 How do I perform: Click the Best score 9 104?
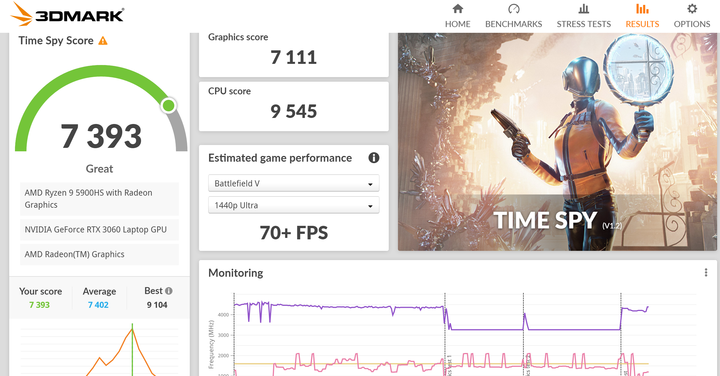tap(157, 305)
